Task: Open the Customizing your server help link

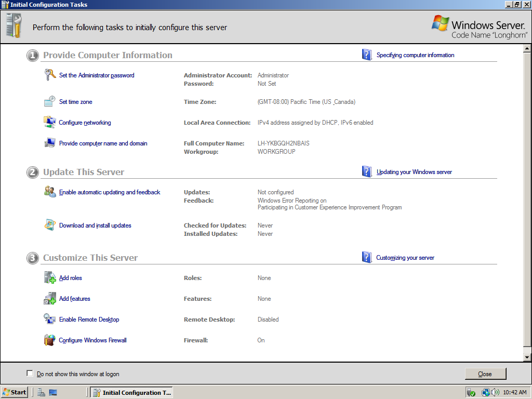Action: (x=405, y=258)
